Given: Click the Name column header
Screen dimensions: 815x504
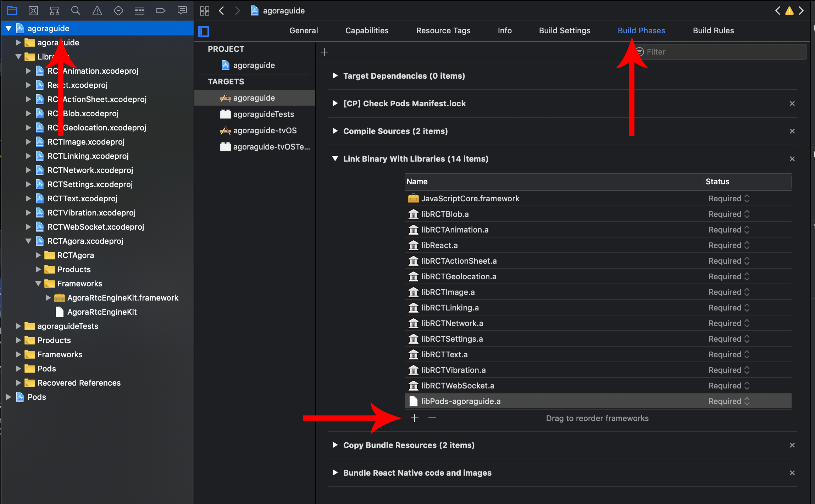Looking at the screenshot, I should pos(554,181).
